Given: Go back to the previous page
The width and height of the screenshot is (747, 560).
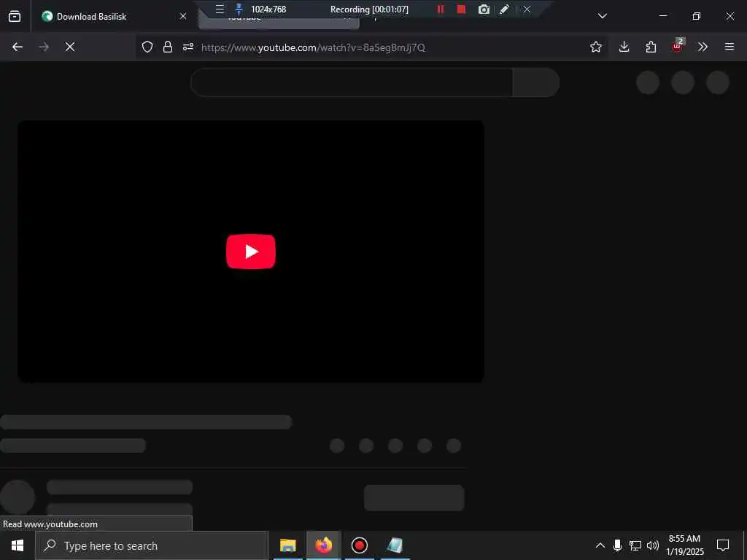Looking at the screenshot, I should [x=18, y=47].
